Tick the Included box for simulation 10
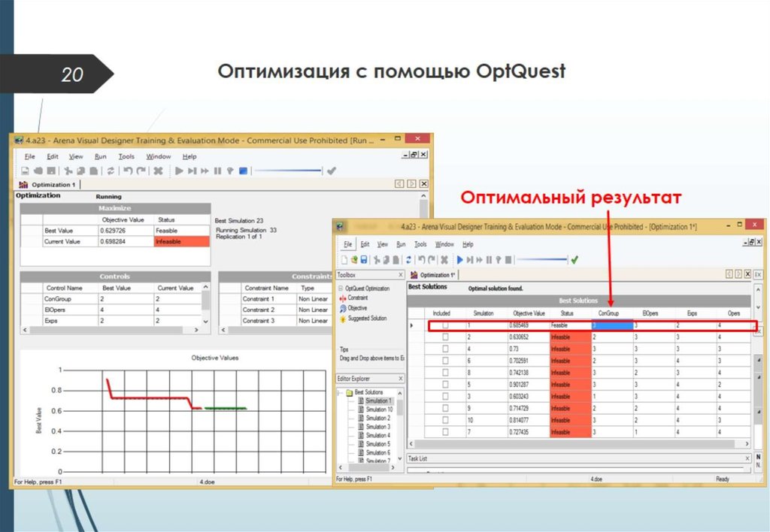This screenshot has height=532, width=770. pos(446,419)
